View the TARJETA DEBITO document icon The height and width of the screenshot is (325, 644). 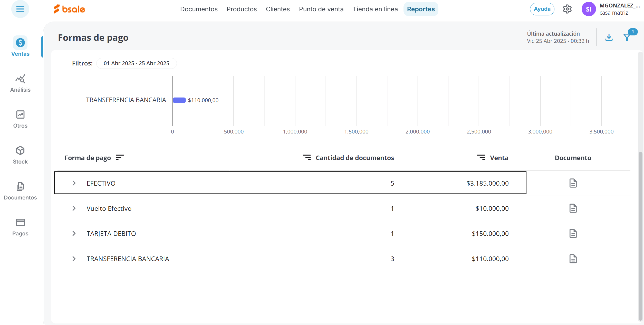coord(573,234)
